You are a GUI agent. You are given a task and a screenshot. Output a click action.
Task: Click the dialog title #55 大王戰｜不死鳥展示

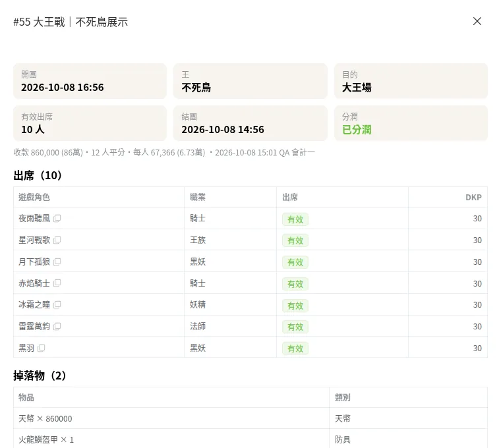[71, 22]
